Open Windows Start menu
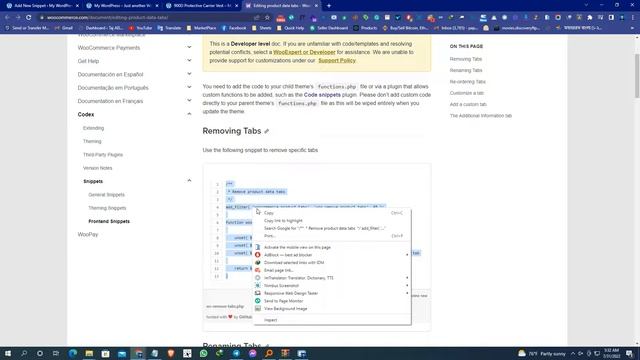The height and width of the screenshot is (360, 640). tap(8, 353)
